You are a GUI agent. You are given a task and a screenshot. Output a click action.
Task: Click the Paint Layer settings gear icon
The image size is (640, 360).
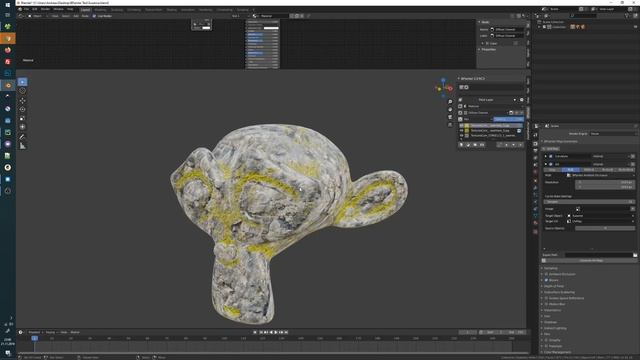pos(521,100)
